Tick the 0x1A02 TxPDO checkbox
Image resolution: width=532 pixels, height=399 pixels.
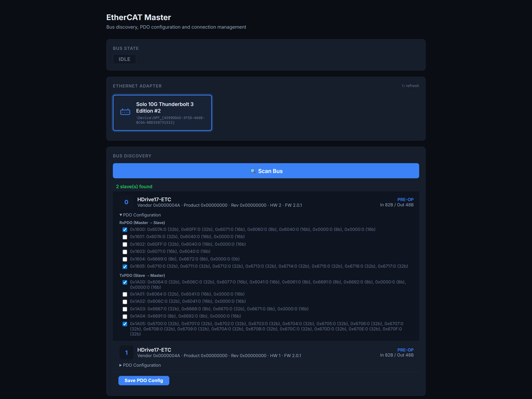pos(125,302)
